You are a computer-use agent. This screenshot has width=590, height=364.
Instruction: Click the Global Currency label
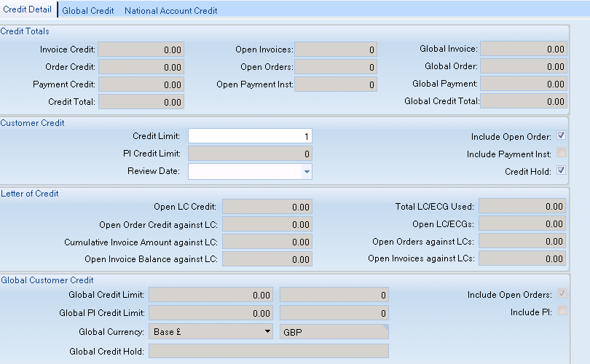tap(111, 332)
